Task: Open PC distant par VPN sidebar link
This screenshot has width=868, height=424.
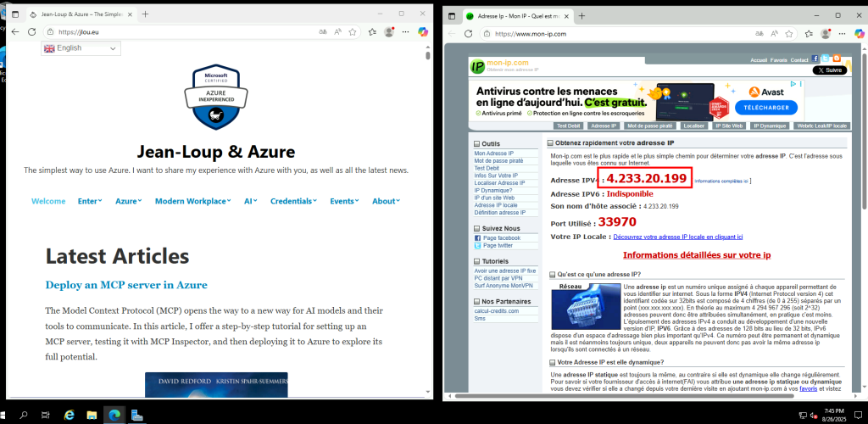Action: point(498,278)
